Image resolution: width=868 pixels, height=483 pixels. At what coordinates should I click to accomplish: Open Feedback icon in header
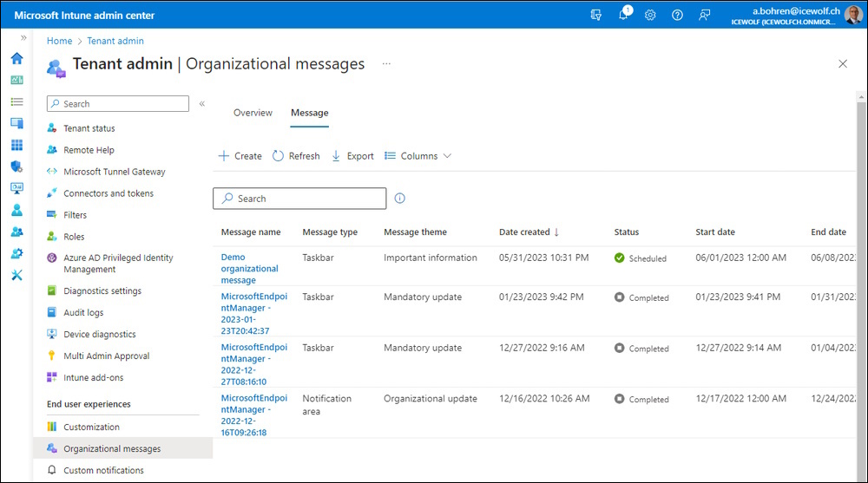tap(704, 15)
